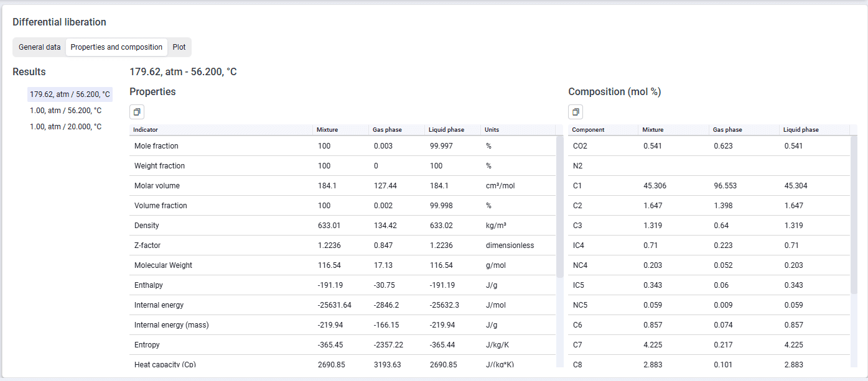Select result 1.00 atm / 20.000 °C
The height and width of the screenshot is (381, 868).
pos(66,127)
